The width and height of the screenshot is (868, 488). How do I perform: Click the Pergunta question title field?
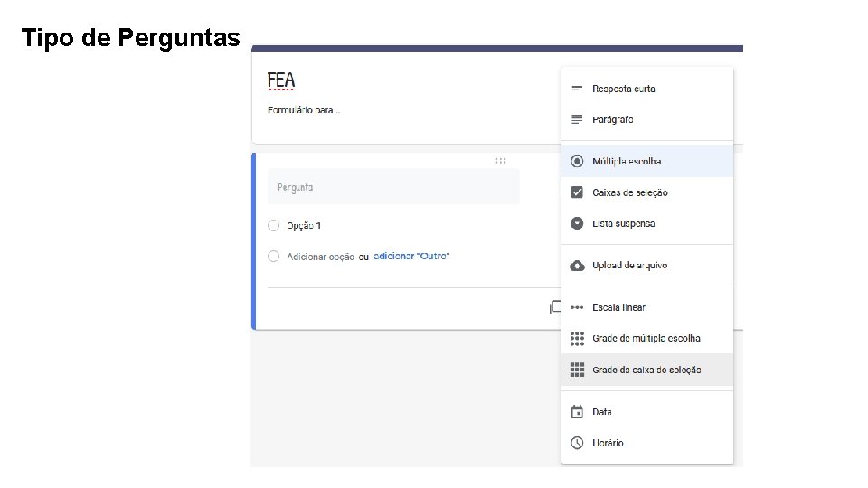tap(393, 187)
